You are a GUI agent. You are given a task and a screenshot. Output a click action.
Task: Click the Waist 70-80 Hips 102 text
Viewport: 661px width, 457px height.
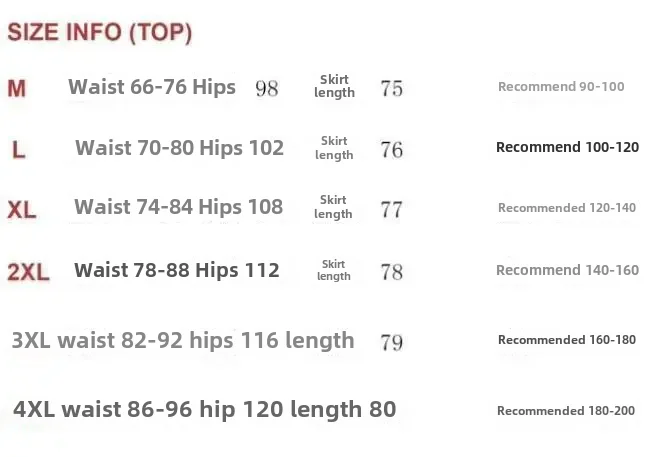point(179,148)
